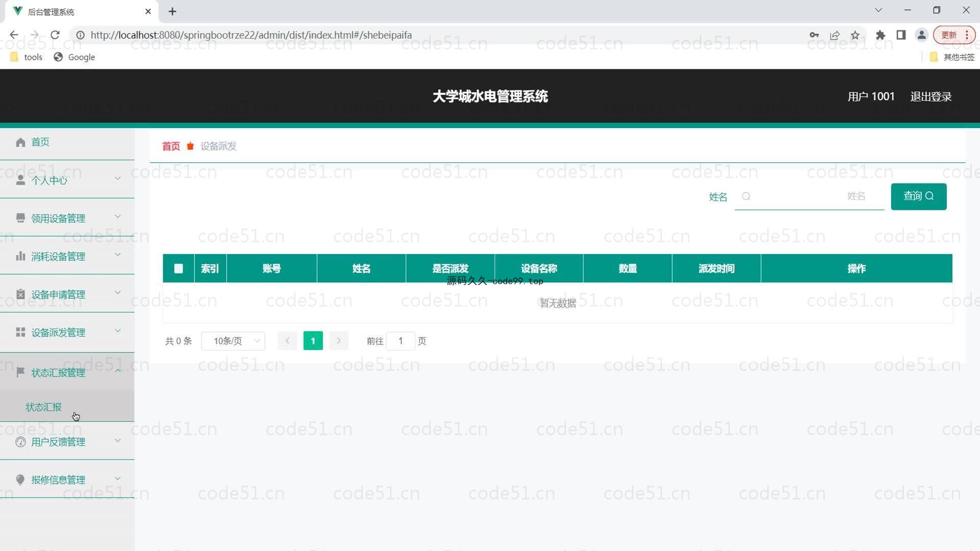The width and height of the screenshot is (980, 551).
Task: Click the browser 更新 update button
Action: 953,35
